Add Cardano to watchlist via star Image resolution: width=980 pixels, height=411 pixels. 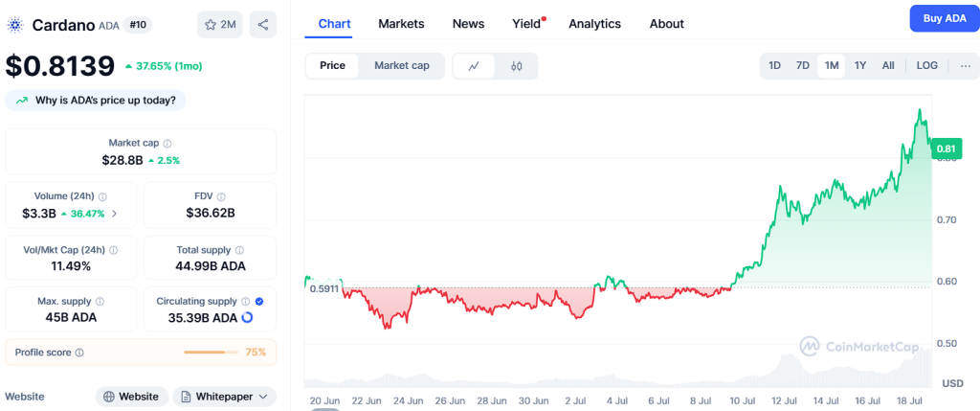coord(219,25)
